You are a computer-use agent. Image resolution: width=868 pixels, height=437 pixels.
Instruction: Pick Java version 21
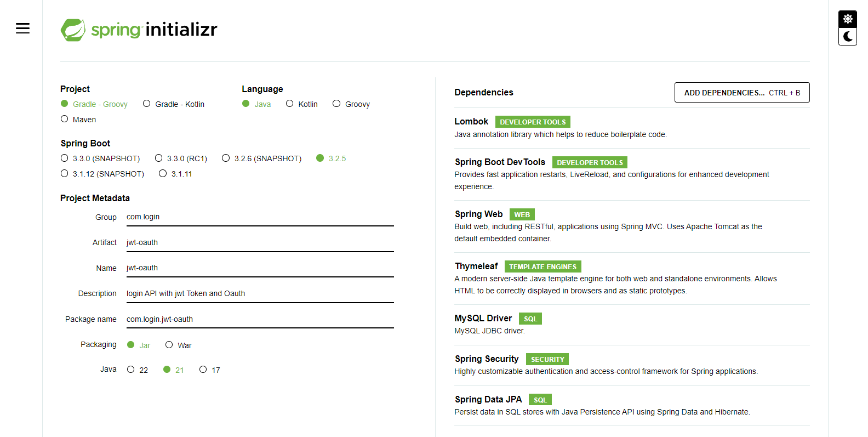[173, 370]
